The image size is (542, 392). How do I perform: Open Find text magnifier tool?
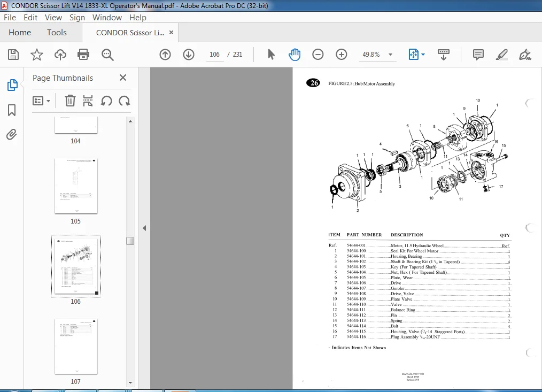click(x=107, y=55)
